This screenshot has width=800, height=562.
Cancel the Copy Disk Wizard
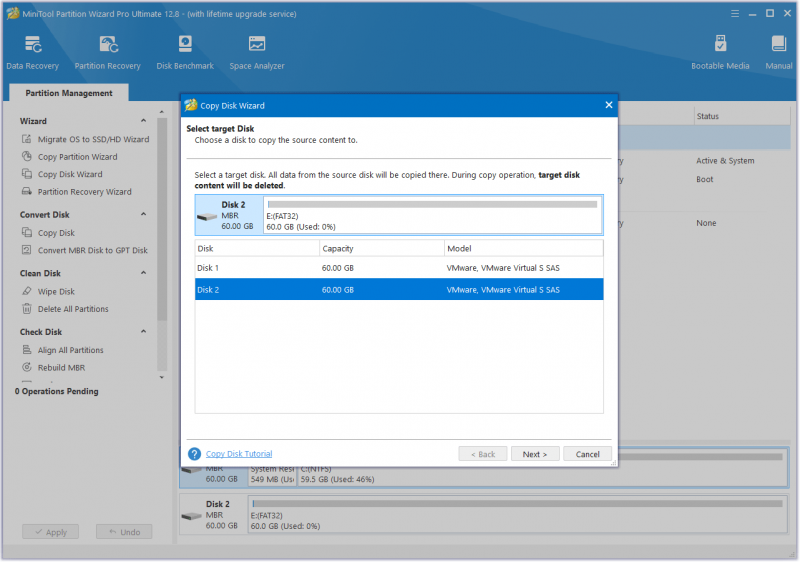pos(587,454)
